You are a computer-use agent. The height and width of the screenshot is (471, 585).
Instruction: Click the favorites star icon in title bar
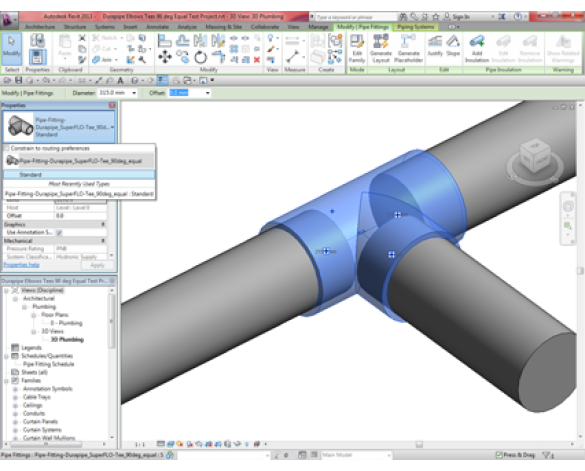[x=435, y=17]
